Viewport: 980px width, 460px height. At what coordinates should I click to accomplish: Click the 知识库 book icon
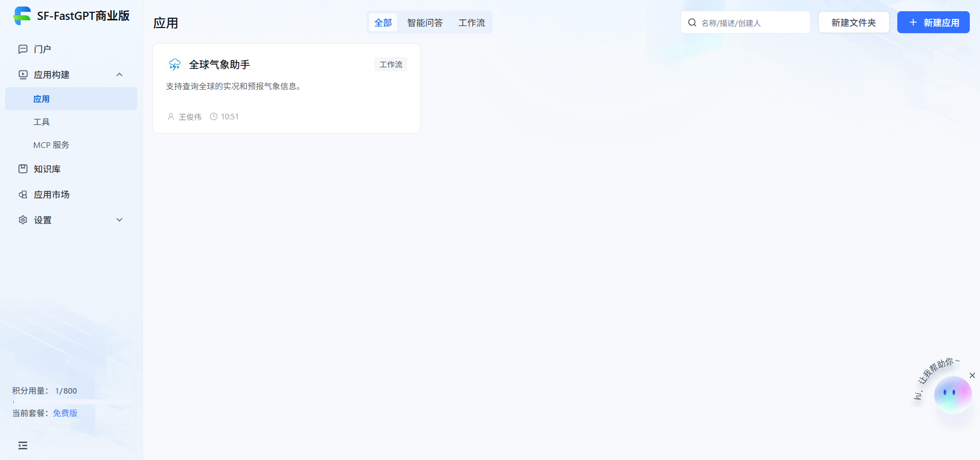(23, 169)
